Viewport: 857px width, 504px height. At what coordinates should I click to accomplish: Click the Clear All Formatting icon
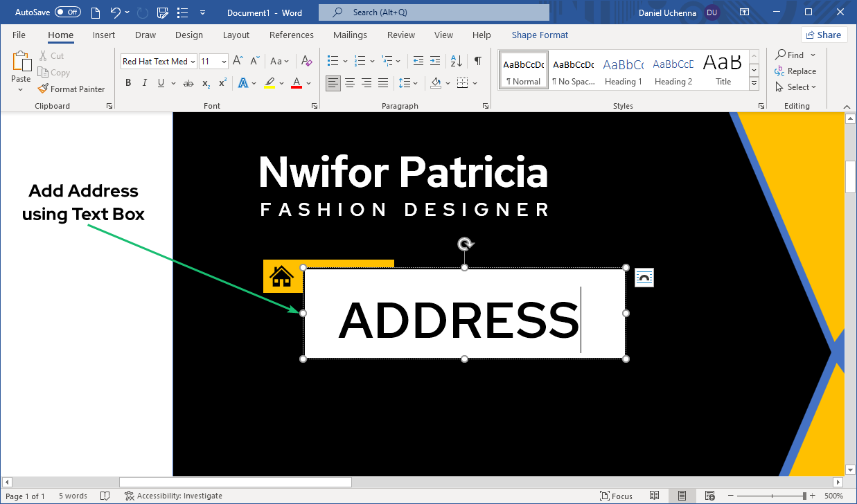coord(307,61)
